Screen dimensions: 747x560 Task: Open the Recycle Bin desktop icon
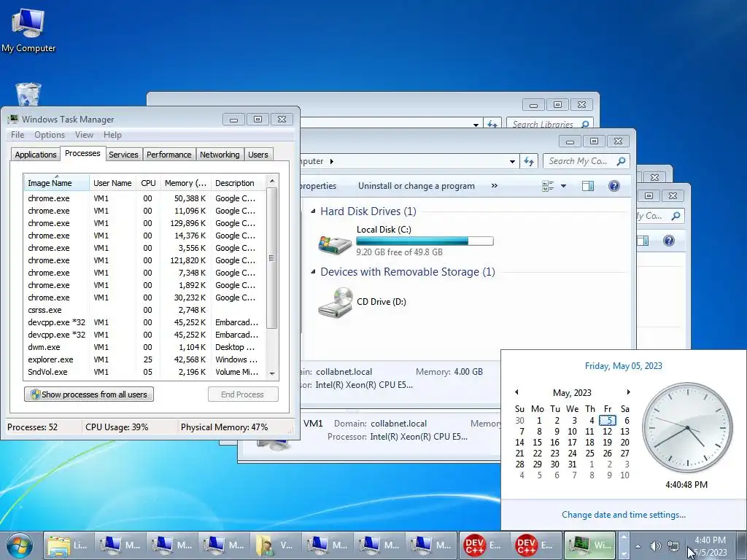[x=28, y=94]
